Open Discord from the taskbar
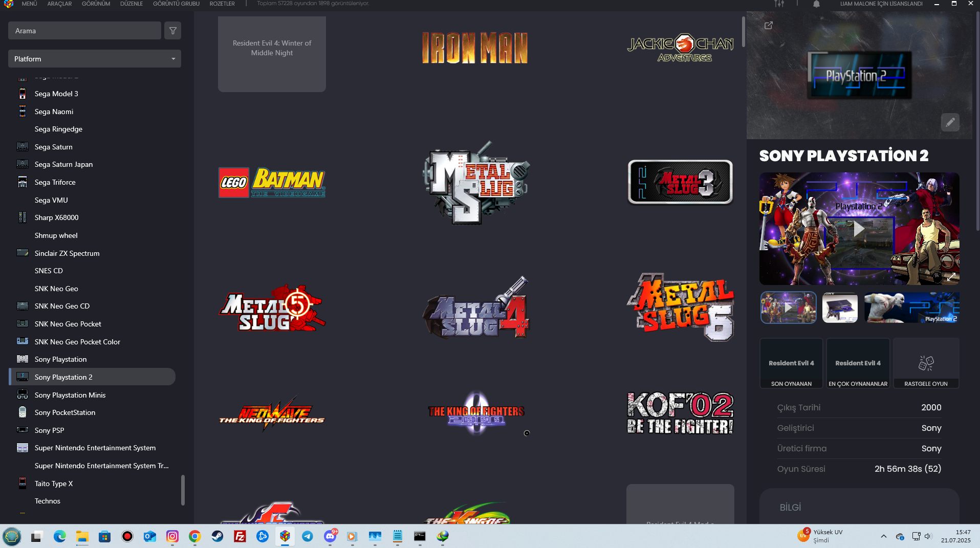 pyautogui.click(x=330, y=536)
